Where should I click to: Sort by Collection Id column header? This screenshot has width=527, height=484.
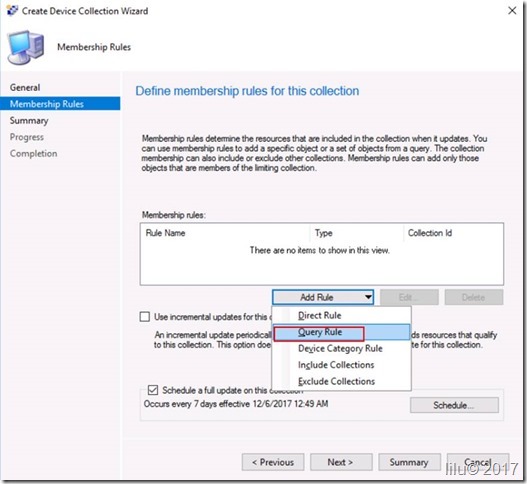coord(453,233)
